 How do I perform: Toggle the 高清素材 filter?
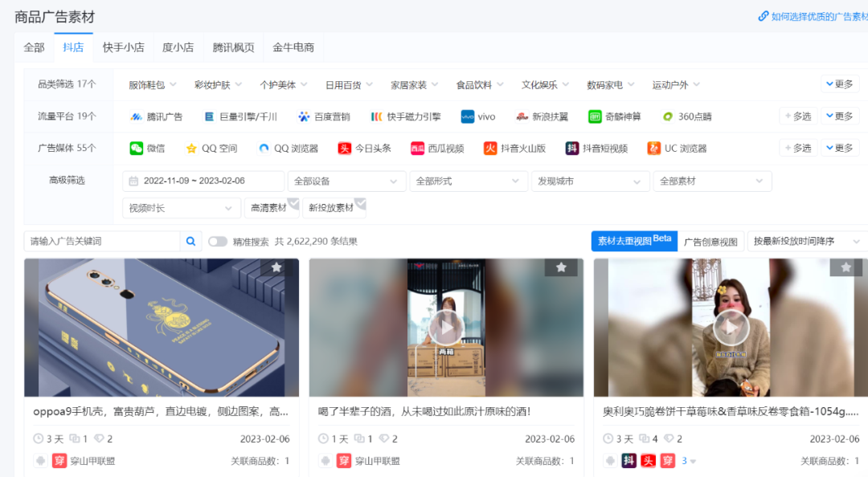click(x=272, y=207)
